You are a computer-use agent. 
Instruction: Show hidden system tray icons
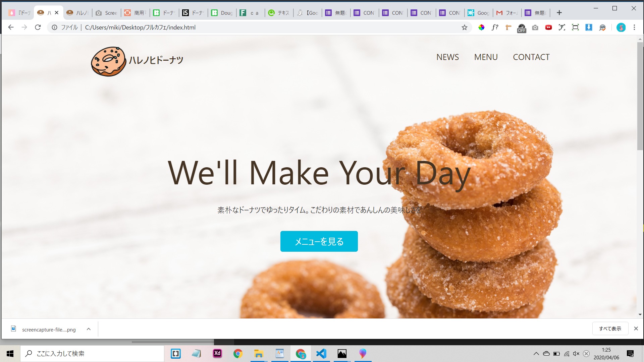pos(536,354)
